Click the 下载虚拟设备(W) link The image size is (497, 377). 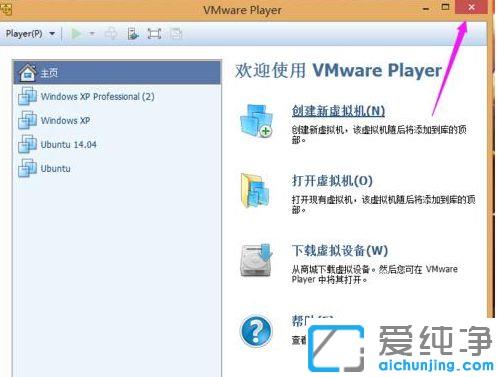(x=340, y=251)
